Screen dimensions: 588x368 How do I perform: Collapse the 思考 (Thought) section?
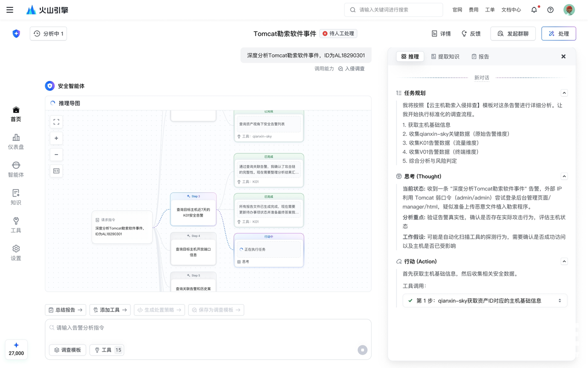pyautogui.click(x=564, y=176)
